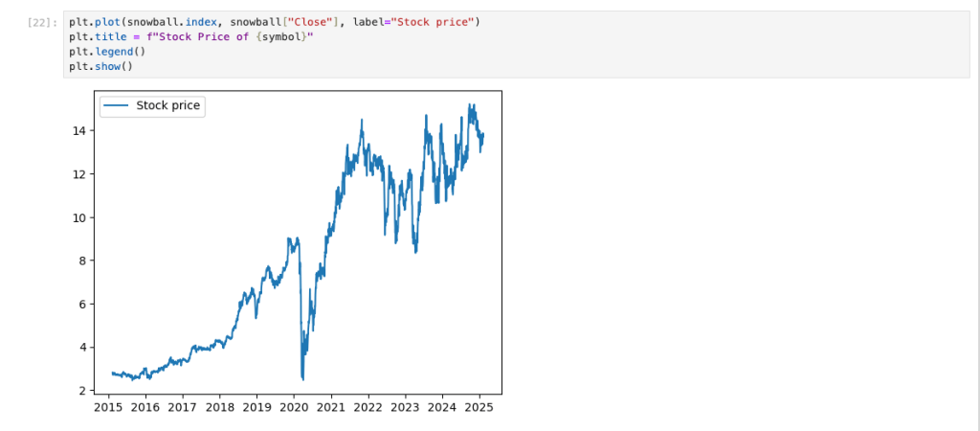This screenshot has height=431, width=980.
Task: Click the 2018 x-axis tick label
Action: tap(219, 407)
